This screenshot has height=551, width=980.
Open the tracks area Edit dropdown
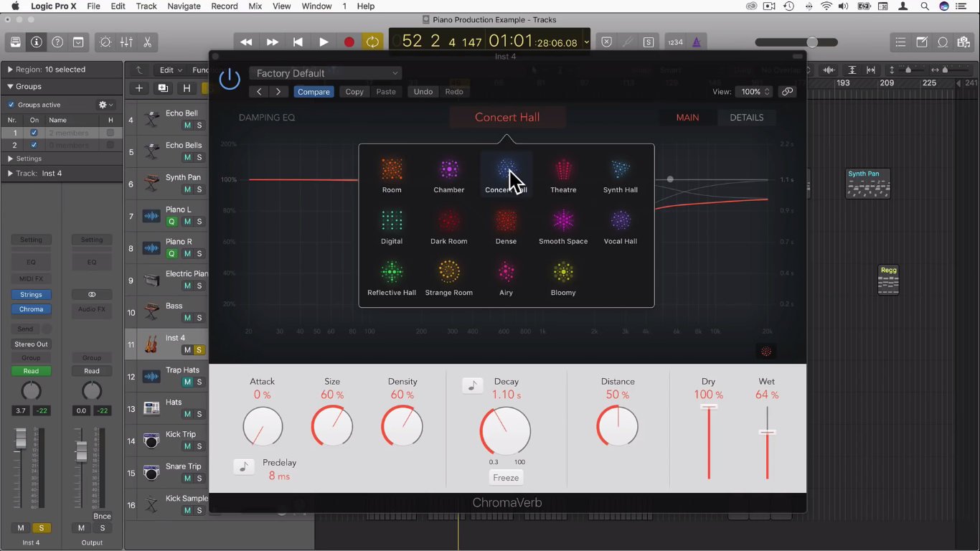tap(170, 70)
